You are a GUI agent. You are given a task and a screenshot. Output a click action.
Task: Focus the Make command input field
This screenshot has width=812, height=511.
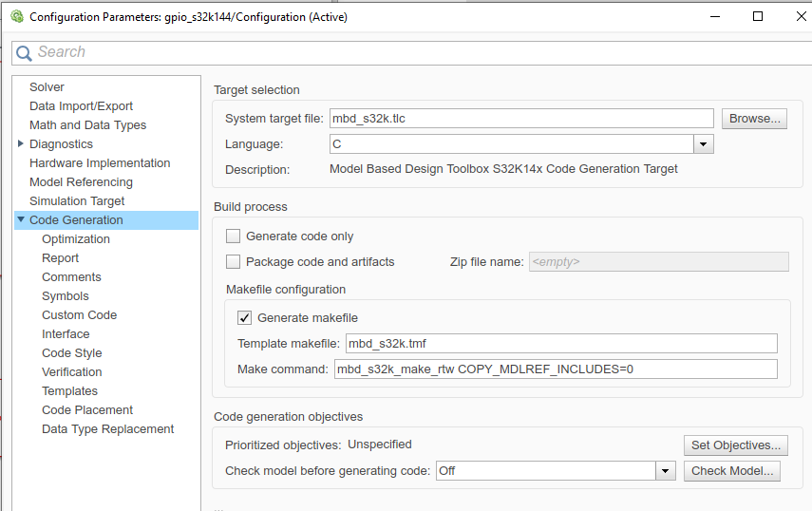(x=555, y=369)
